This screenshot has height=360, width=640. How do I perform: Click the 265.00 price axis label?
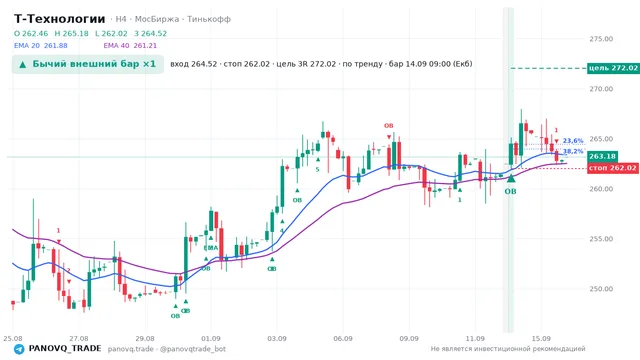pos(601,139)
